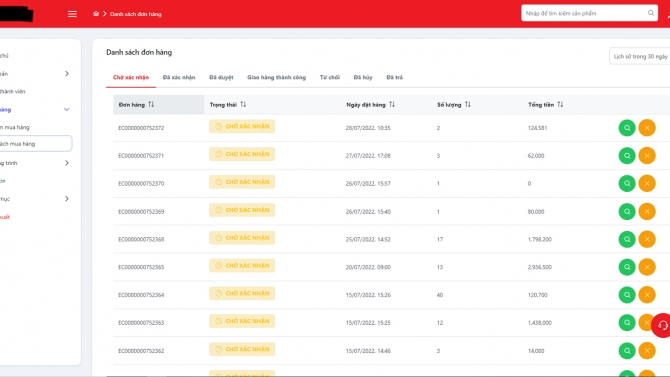Switch to Đã duyệt tab
This screenshot has width=670, height=377.
221,77
